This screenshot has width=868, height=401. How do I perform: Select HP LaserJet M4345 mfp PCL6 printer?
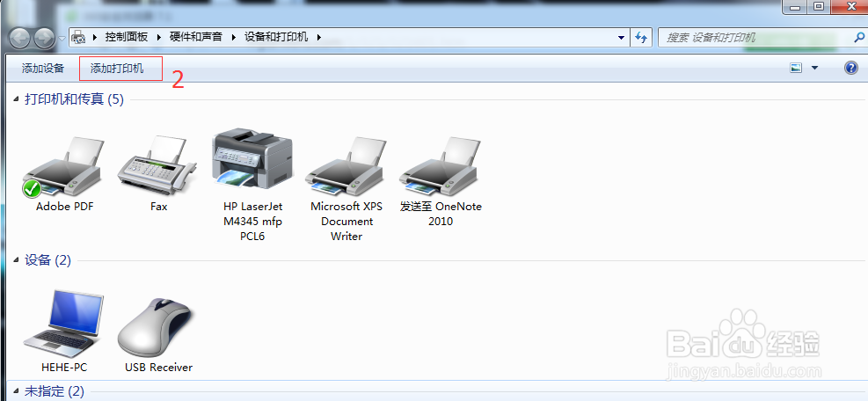click(252, 159)
